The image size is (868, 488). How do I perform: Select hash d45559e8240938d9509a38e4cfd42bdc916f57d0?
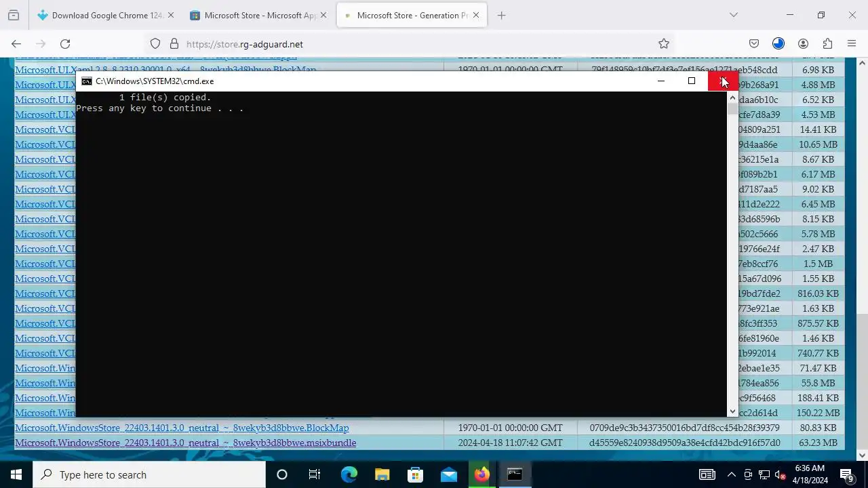[684, 443]
